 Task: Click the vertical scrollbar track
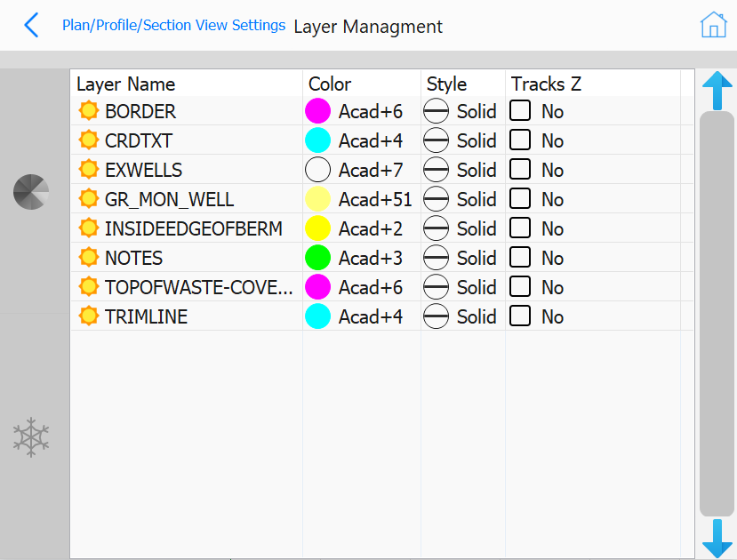click(717, 314)
